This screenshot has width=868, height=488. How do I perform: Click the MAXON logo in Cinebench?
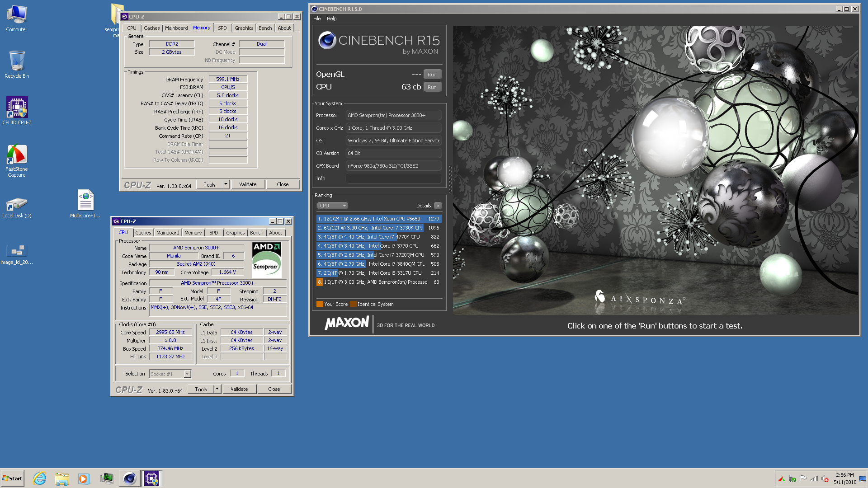347,323
